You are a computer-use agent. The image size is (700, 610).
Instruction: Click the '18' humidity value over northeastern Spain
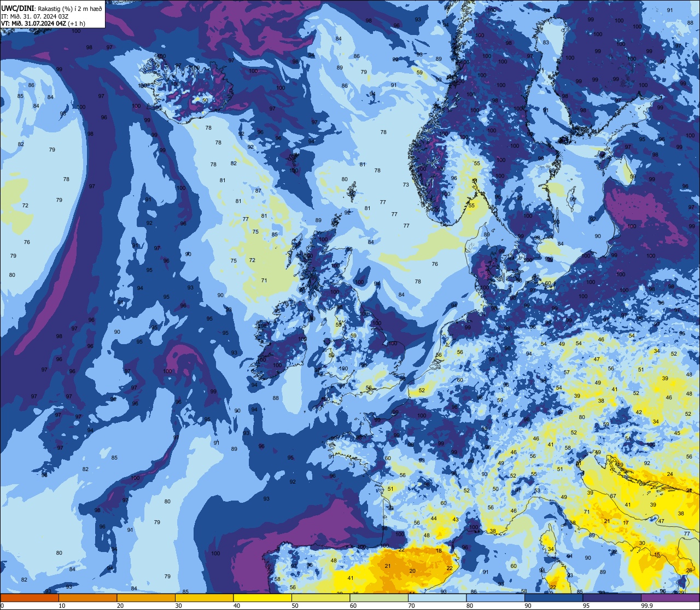(x=439, y=551)
